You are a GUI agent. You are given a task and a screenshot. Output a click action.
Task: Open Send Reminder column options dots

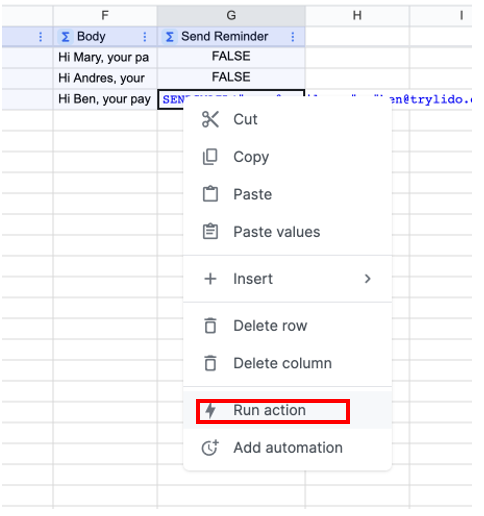[293, 37]
